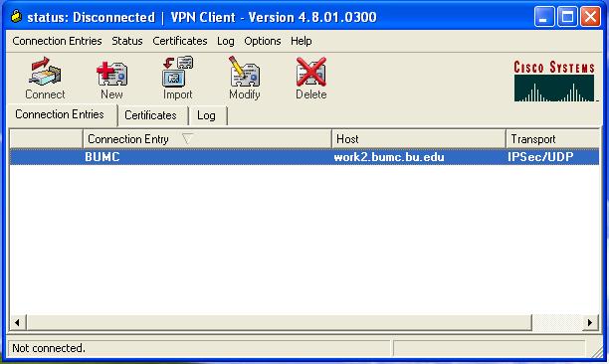Open the Options menu
Image resolution: width=609 pixels, height=364 pixels.
point(262,41)
